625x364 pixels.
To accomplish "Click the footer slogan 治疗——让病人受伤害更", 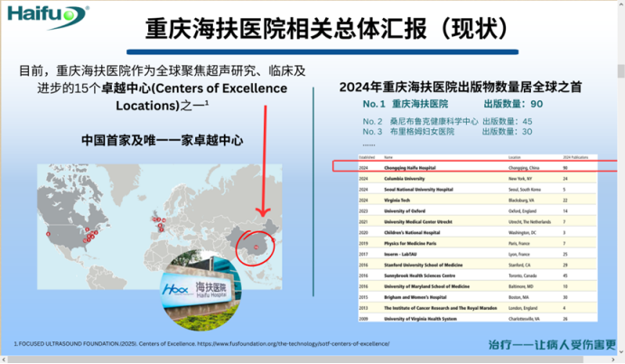I will point(553,344).
